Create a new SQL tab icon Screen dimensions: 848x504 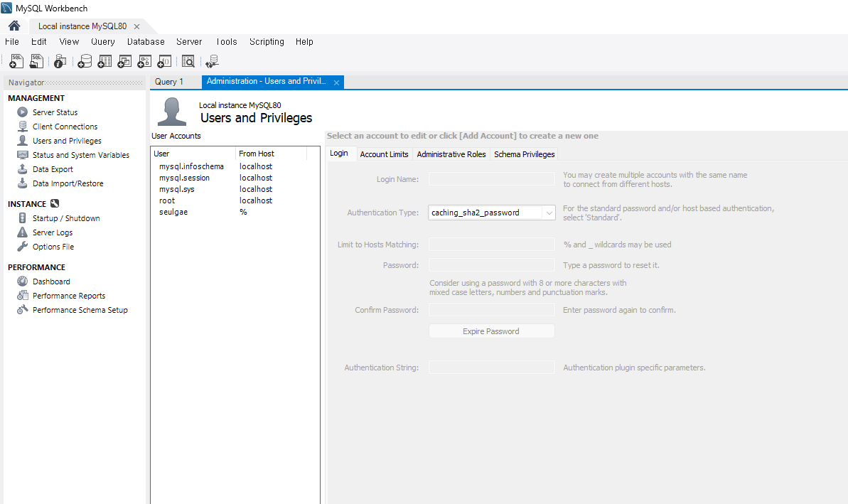[x=17, y=61]
